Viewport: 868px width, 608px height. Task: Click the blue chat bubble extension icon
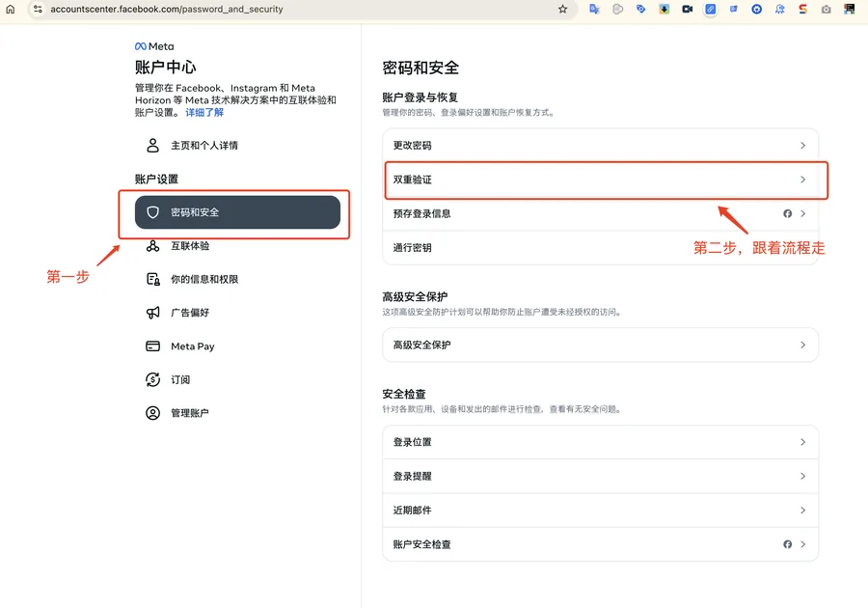tap(734, 9)
